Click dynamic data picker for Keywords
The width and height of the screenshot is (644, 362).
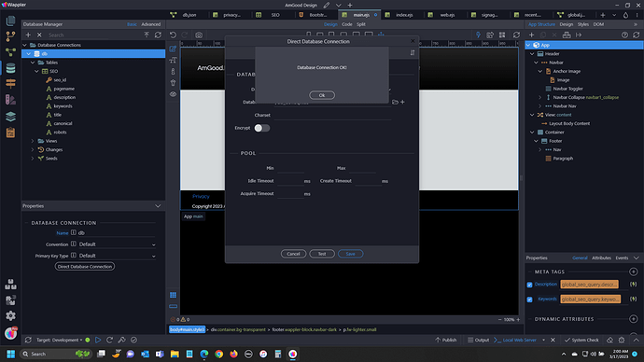(634, 299)
